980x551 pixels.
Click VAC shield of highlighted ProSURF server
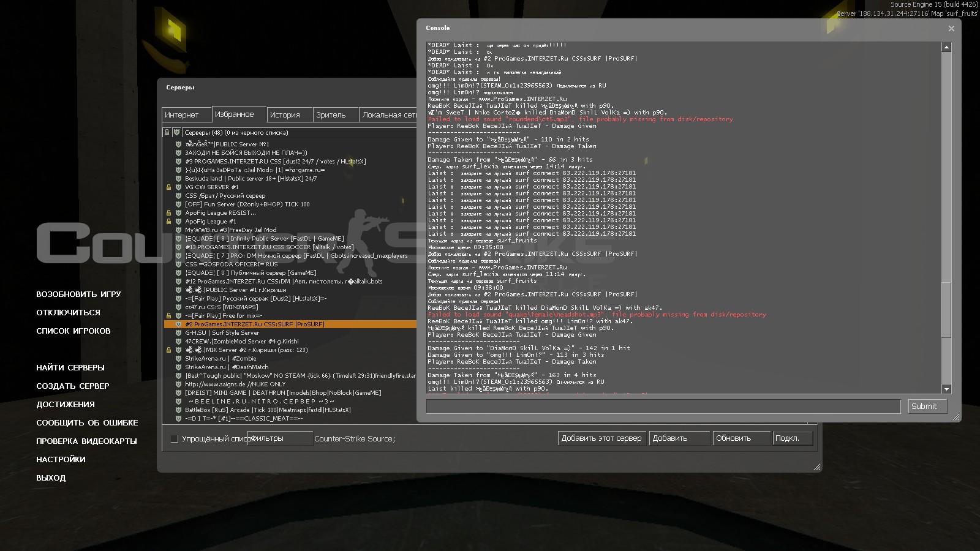point(178,324)
